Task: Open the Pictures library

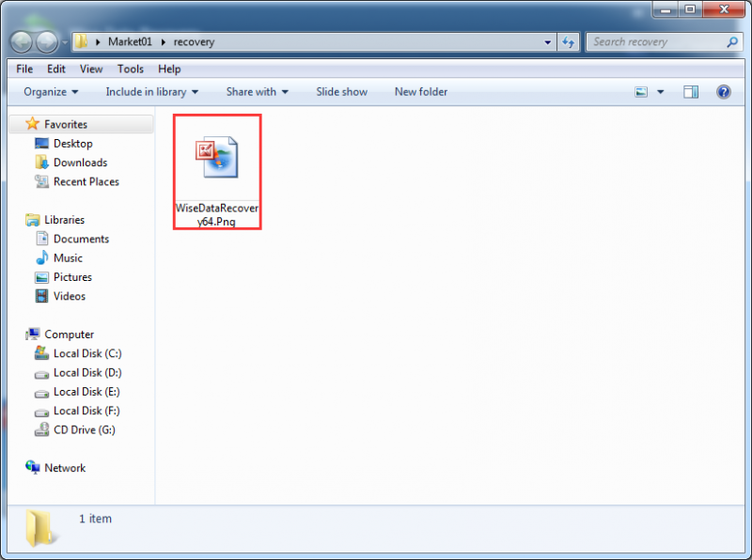Action: (x=72, y=277)
